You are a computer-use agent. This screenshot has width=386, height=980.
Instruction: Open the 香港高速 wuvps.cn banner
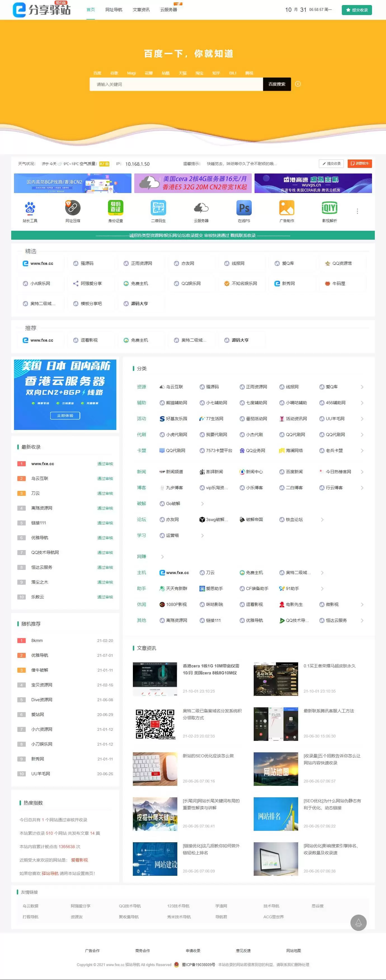pyautogui.click(x=313, y=183)
